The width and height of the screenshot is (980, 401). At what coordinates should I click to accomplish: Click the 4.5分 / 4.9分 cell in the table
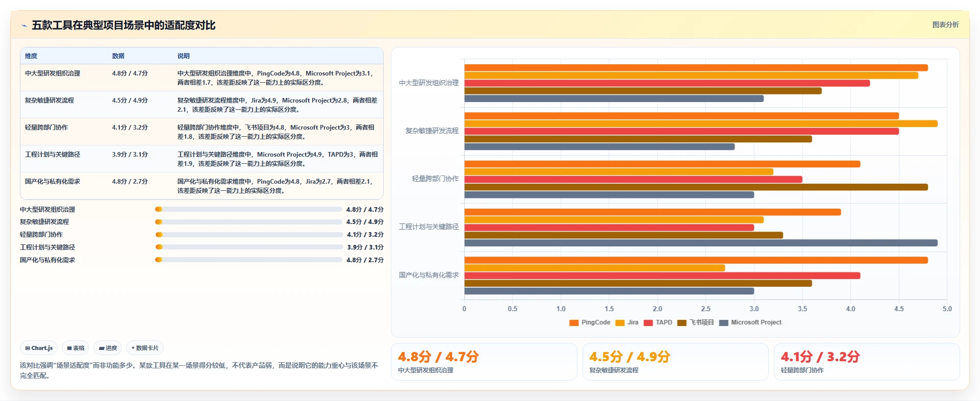pyautogui.click(x=130, y=101)
